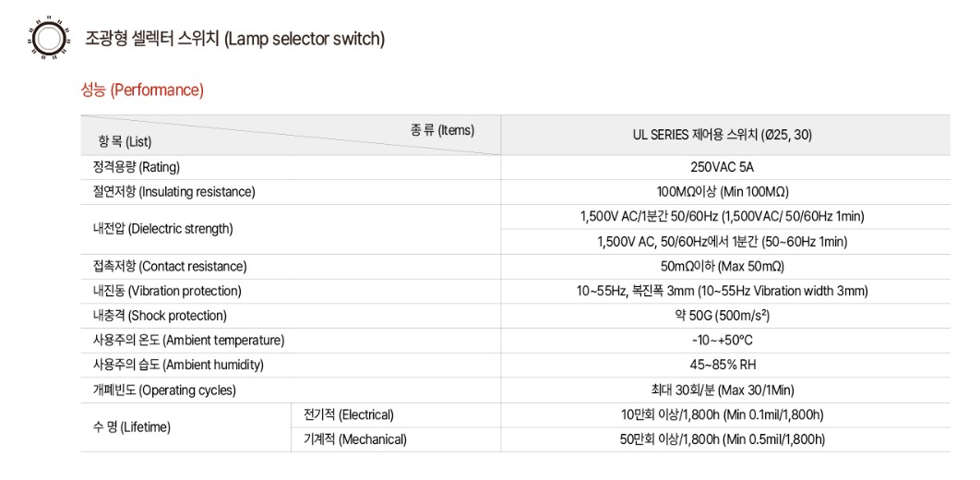Click the Max 50mΩ value cell

point(725,266)
